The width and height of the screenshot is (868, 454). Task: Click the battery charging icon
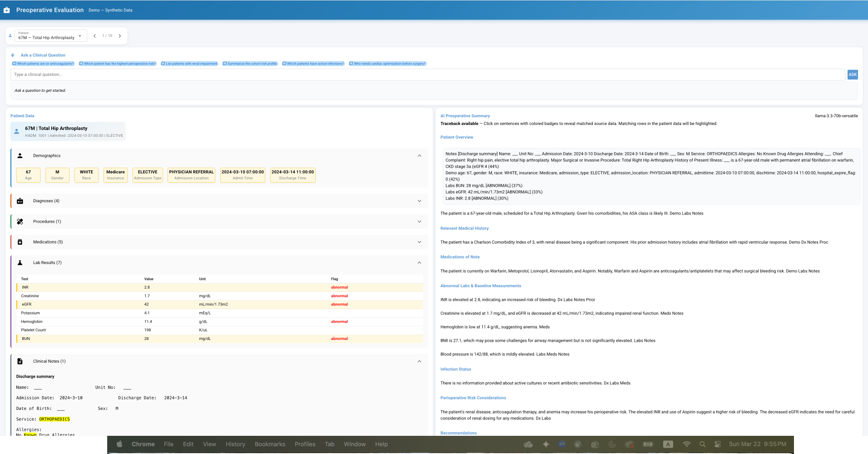[x=648, y=444]
